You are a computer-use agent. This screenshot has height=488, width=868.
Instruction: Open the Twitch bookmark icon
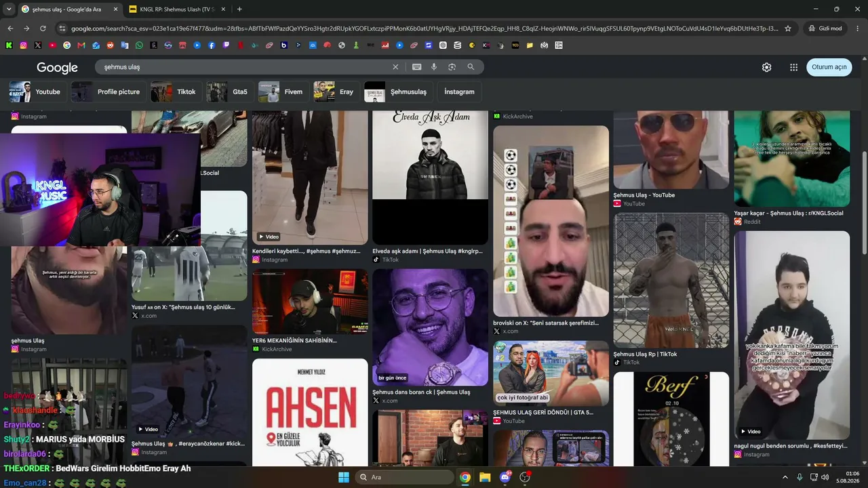pyautogui.click(x=226, y=45)
